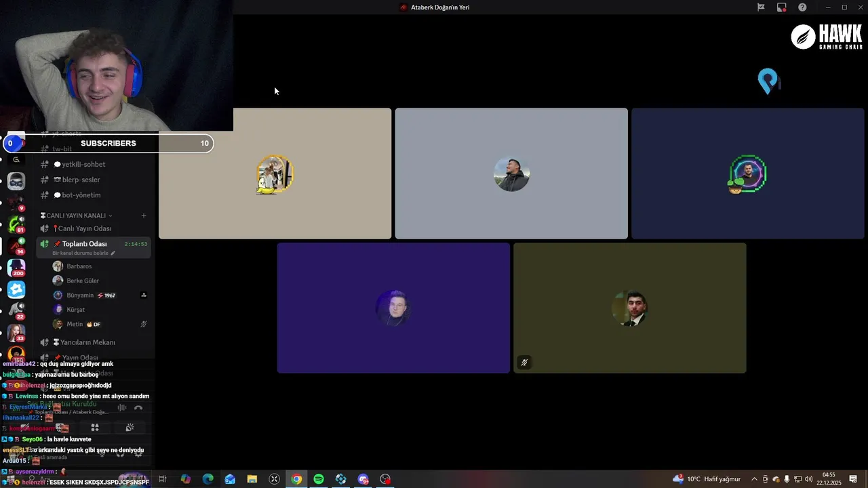Show hidden system tray icons
This screenshot has height=488, width=868.
click(x=754, y=479)
